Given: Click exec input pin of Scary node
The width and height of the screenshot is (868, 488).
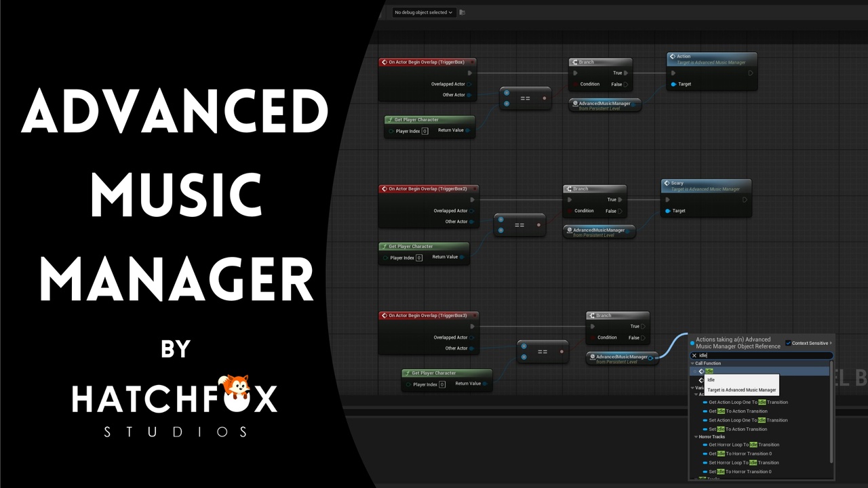Looking at the screenshot, I should (x=667, y=200).
